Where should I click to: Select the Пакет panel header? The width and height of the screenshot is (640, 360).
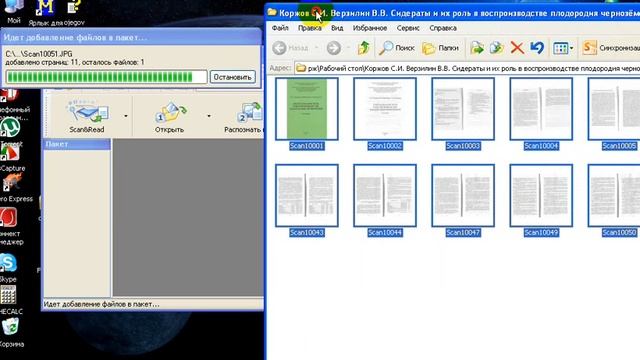tap(77, 144)
